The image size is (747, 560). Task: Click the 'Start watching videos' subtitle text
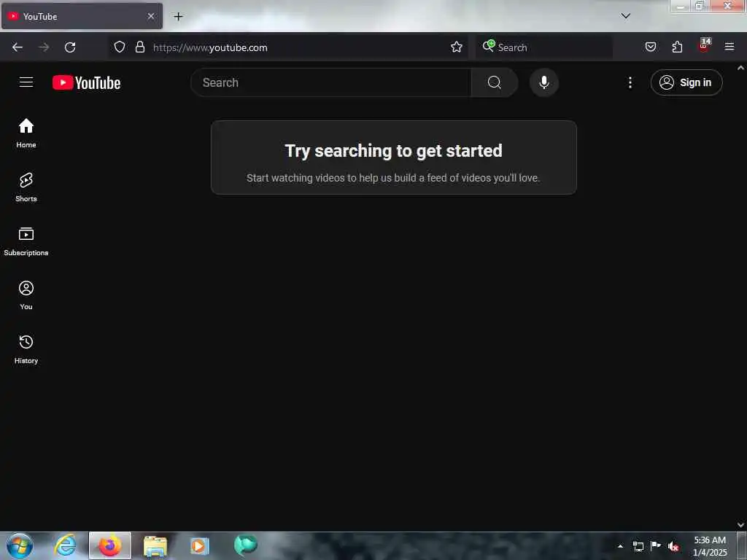point(393,178)
